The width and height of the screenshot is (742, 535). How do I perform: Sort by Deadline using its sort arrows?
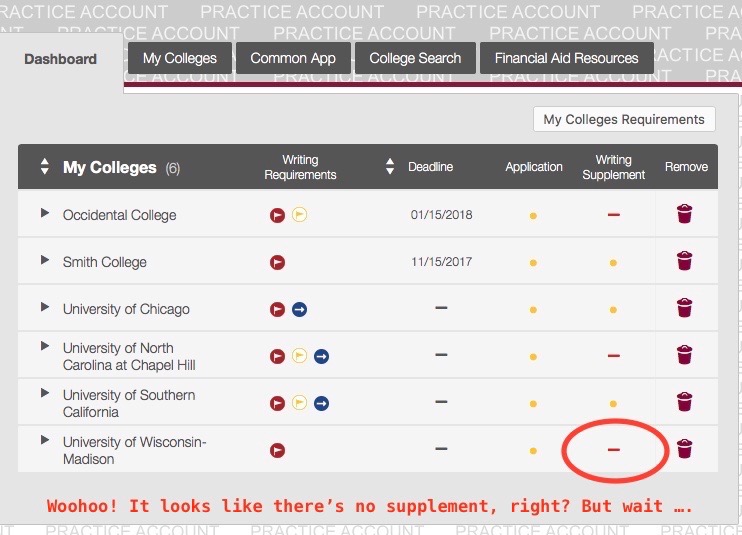390,167
